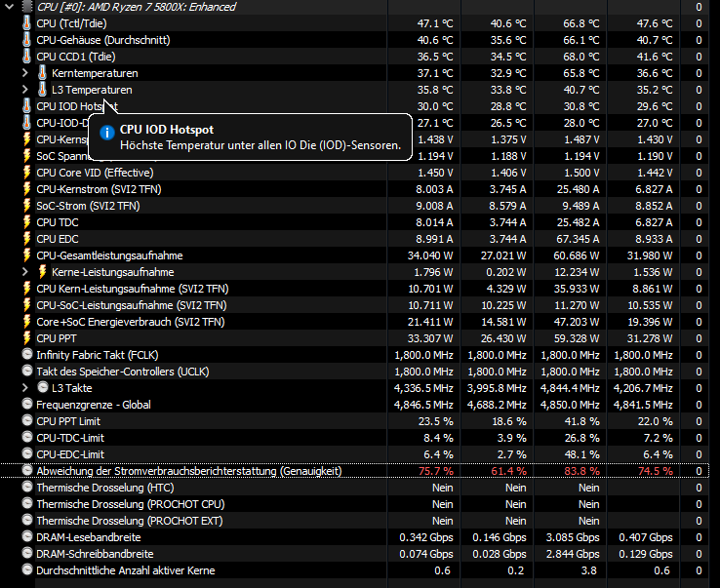The height and width of the screenshot is (588, 720).
Task: Select CPU Core VID (Effective) row label
Action: click(95, 173)
